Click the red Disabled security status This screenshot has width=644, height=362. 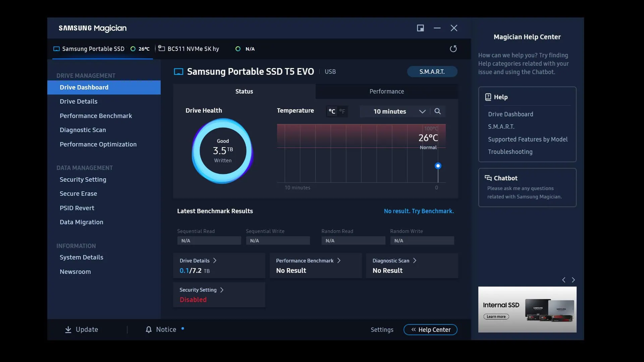[193, 300]
